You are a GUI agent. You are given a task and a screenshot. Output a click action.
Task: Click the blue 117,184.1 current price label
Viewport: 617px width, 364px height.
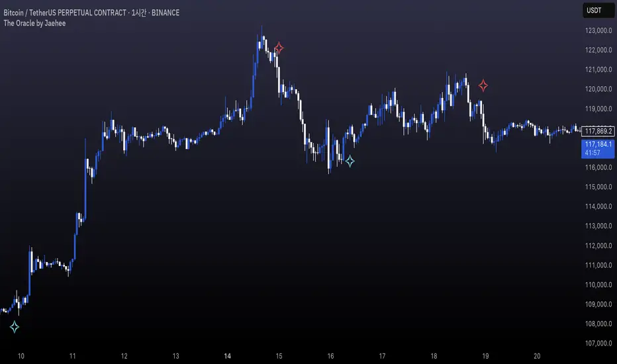point(598,144)
